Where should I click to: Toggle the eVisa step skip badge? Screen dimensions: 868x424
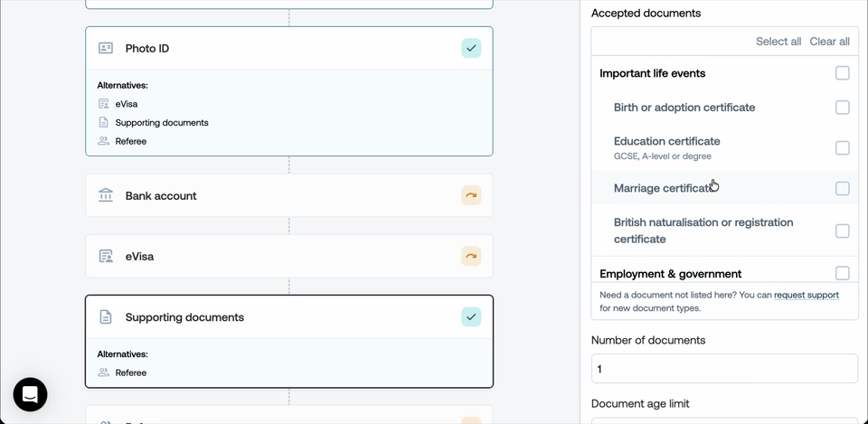471,257
